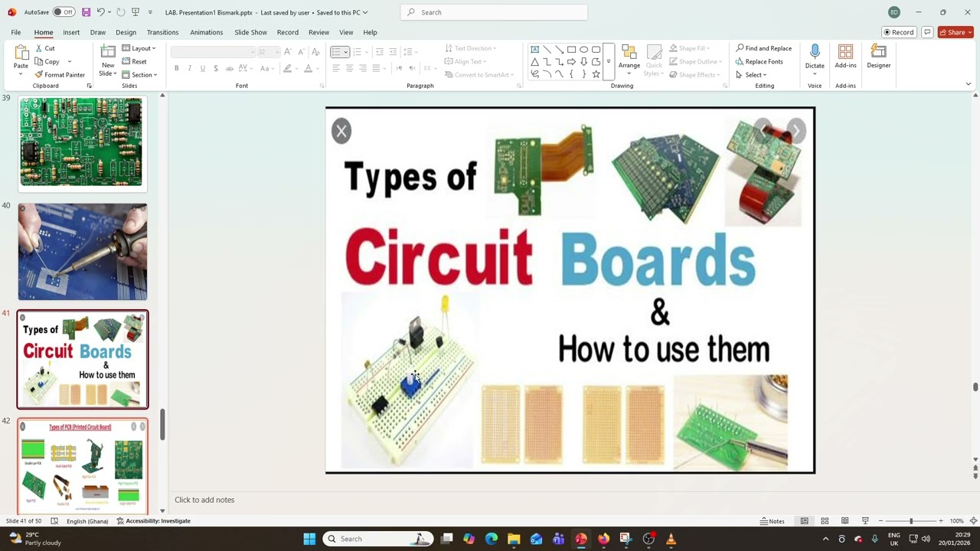The image size is (980, 551).
Task: Select the Rectangle shape
Action: pos(571,50)
